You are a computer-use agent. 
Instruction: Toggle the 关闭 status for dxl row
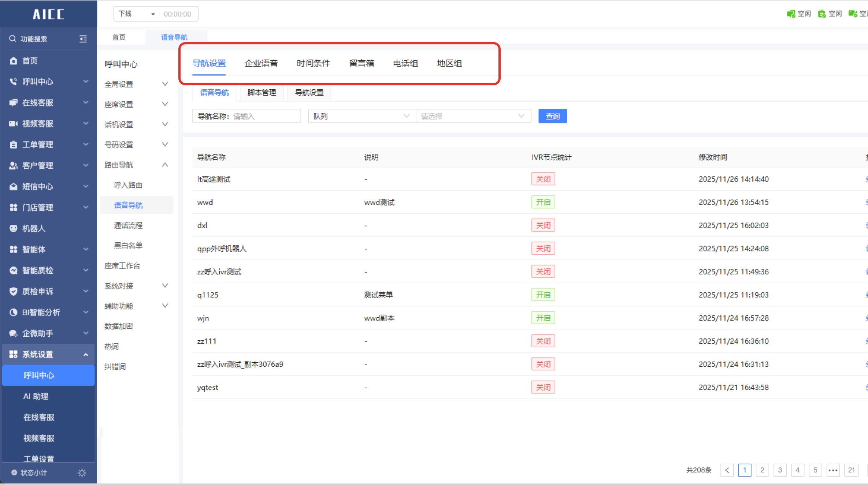pos(543,225)
